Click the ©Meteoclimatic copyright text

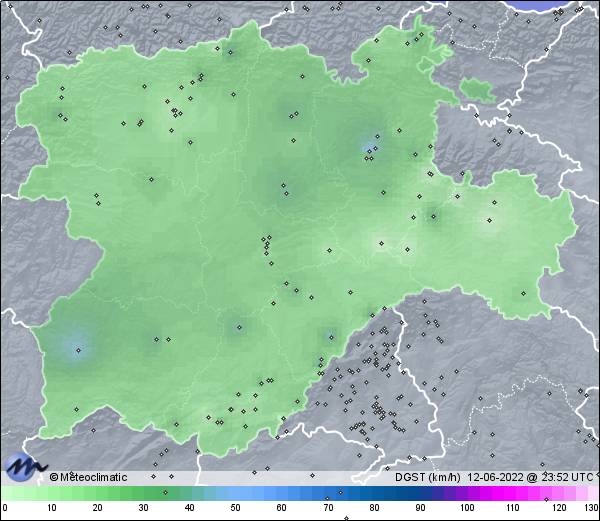click(88, 477)
